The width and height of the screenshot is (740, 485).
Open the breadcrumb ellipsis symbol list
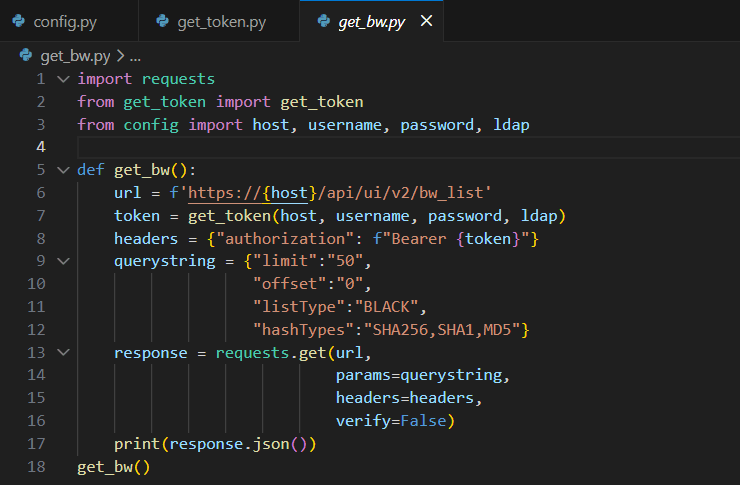click(x=135, y=57)
